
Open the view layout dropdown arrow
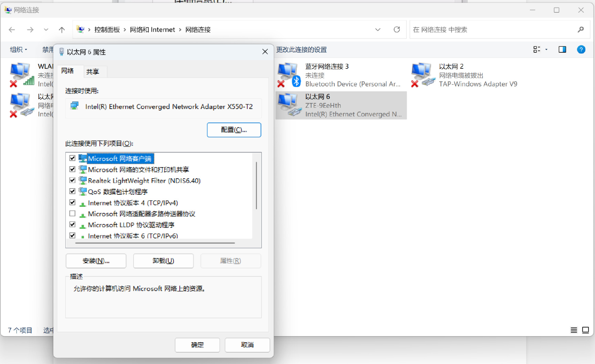(546, 49)
